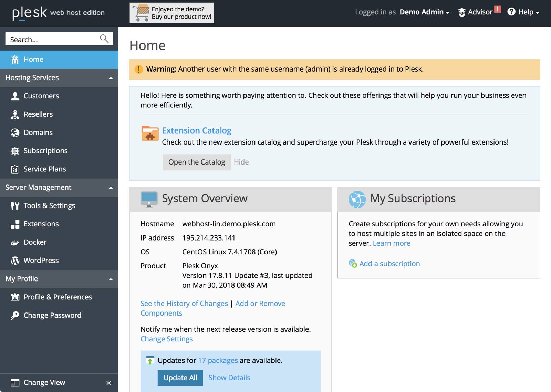Open the Advisor owl icon
This screenshot has height=392, width=551.
[x=462, y=12]
